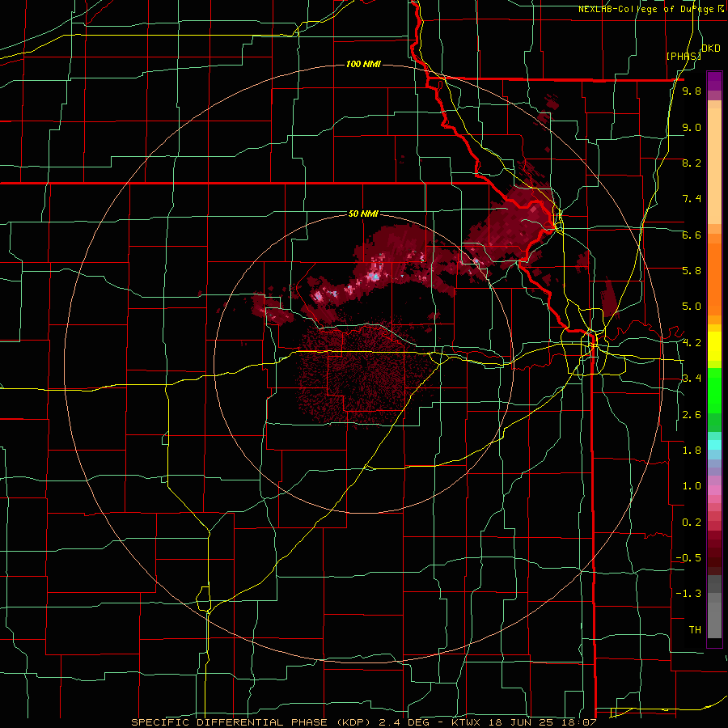Select the bright yellow color bar segment
Viewport: 728px width, 728px height.
pos(714,346)
